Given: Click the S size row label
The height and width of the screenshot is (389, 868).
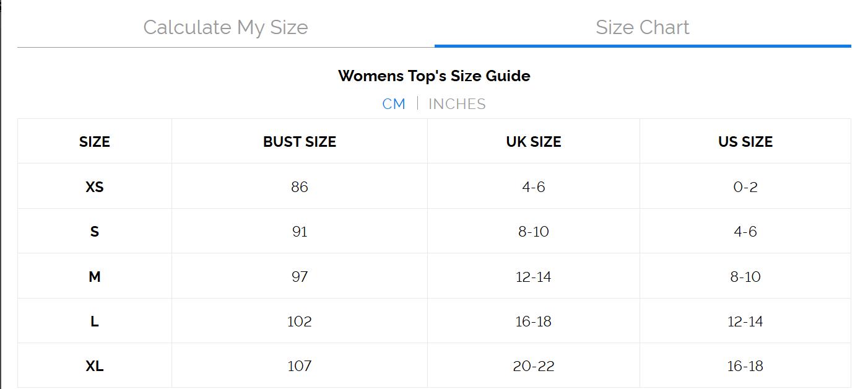Looking at the screenshot, I should (x=94, y=231).
